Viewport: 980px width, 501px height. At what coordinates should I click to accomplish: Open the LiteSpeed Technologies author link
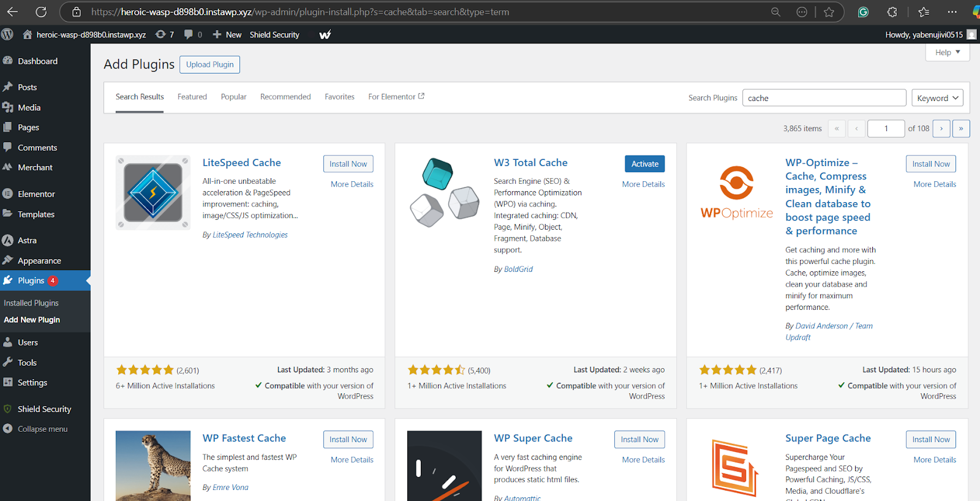coord(250,235)
